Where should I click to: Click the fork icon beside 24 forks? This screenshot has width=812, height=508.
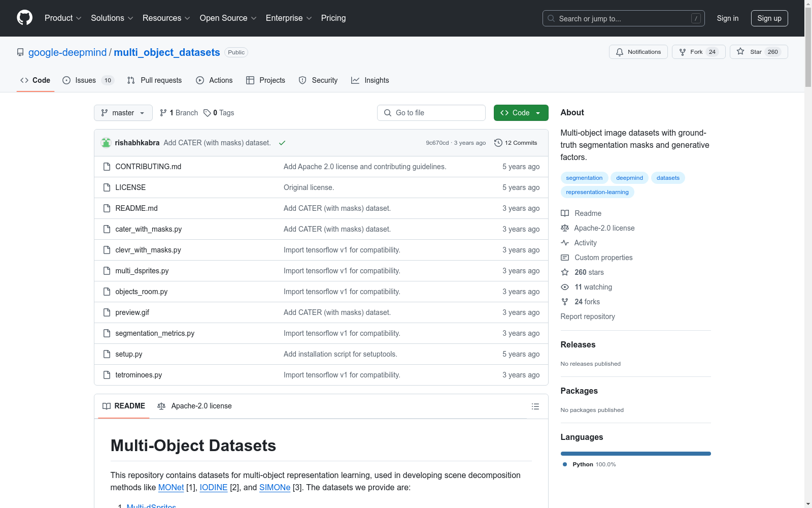click(565, 302)
